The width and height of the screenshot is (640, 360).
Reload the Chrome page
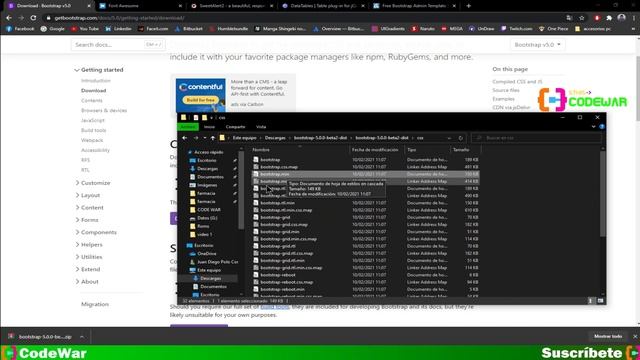[33, 18]
